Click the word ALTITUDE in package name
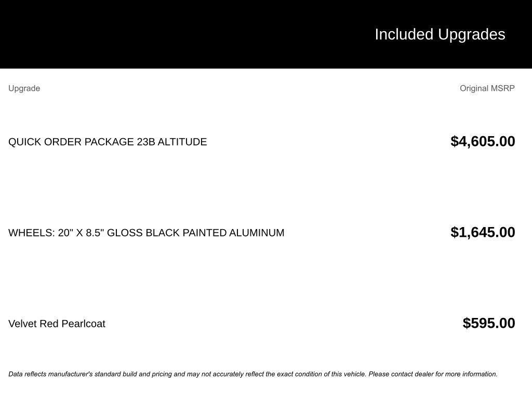The height and width of the screenshot is (399, 532). coord(182,142)
